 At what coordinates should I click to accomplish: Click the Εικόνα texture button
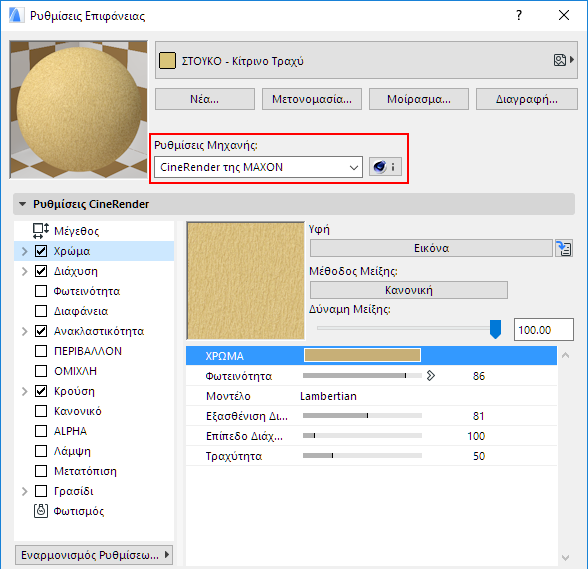point(431,248)
